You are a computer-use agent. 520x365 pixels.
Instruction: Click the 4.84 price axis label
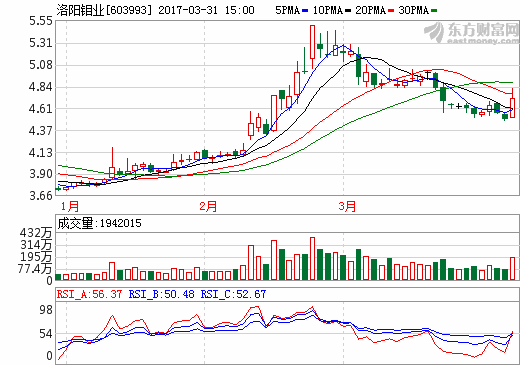[x=41, y=87]
